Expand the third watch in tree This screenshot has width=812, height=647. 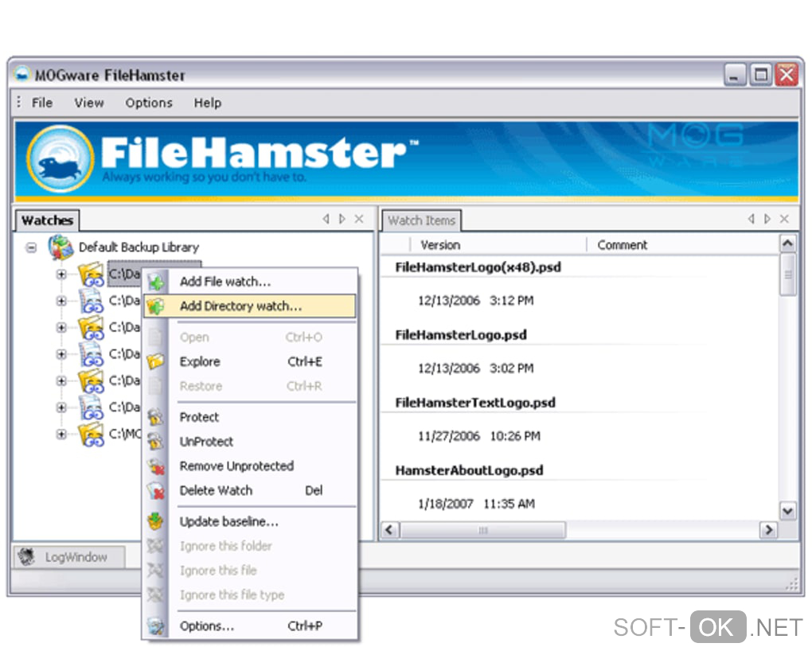pyautogui.click(x=61, y=327)
